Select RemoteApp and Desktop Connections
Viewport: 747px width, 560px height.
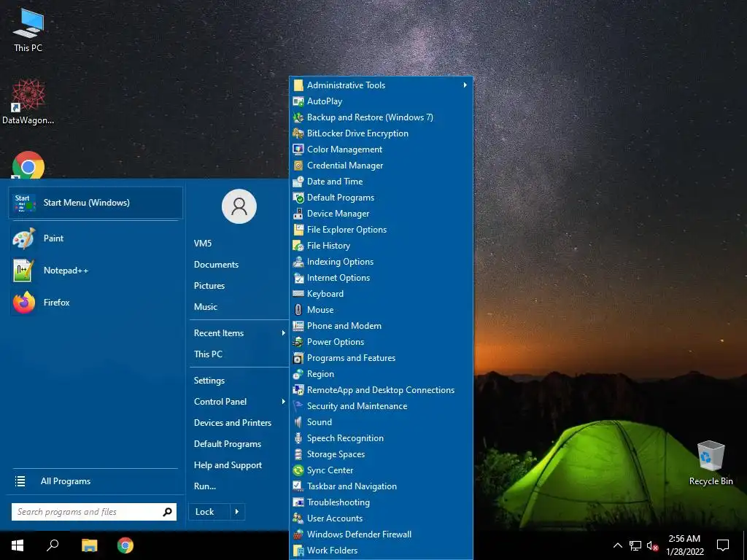point(381,390)
